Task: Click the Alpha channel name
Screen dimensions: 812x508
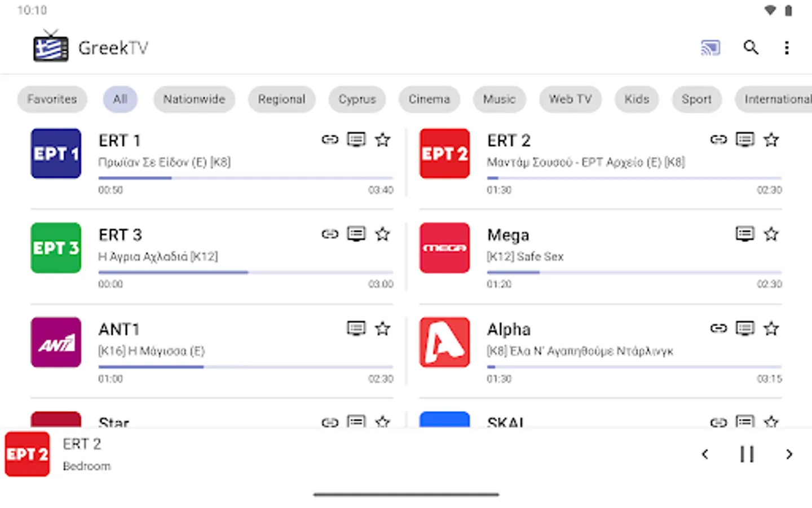Action: click(x=509, y=330)
